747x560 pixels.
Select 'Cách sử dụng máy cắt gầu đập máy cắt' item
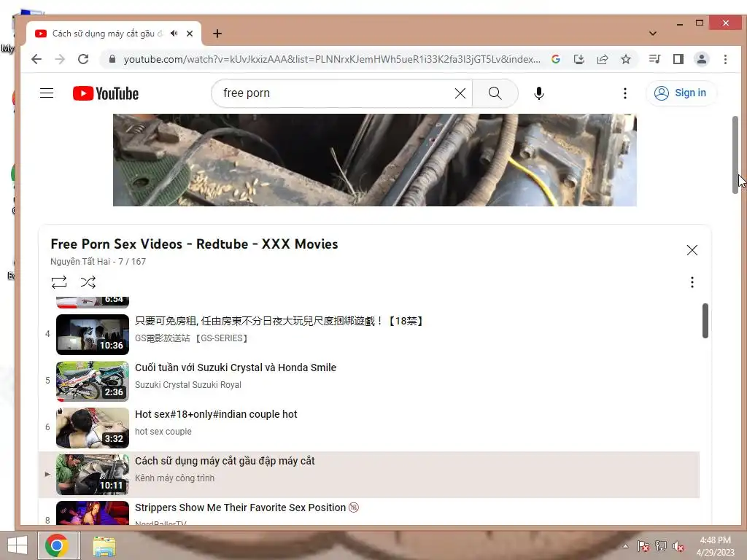pos(368,475)
